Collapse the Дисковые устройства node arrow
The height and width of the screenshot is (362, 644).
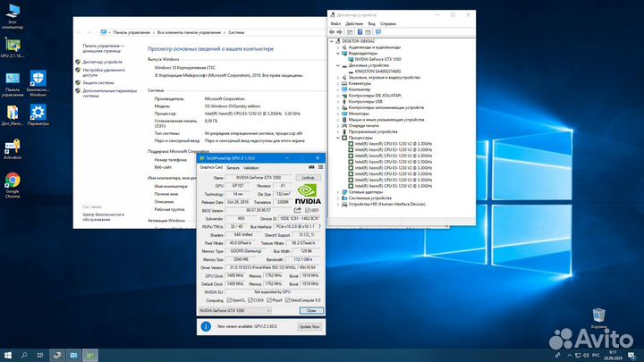coord(338,65)
